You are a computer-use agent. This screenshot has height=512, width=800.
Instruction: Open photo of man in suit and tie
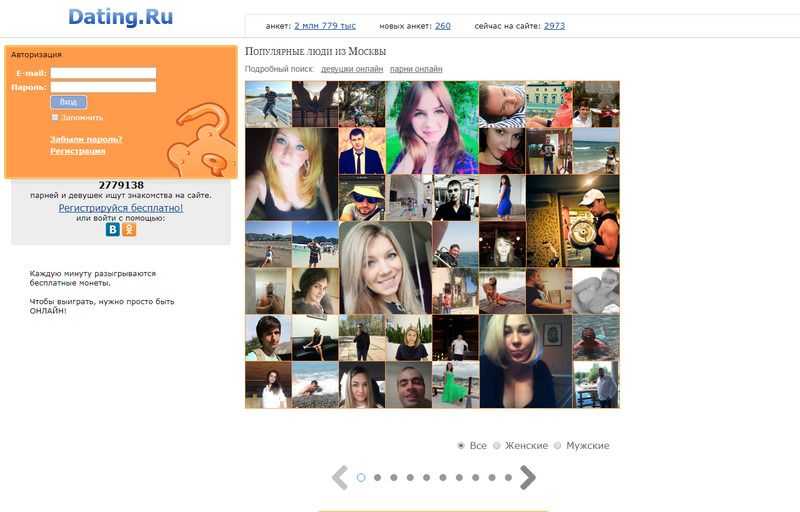tap(362, 151)
